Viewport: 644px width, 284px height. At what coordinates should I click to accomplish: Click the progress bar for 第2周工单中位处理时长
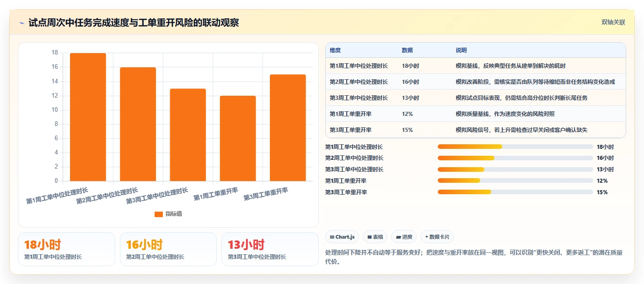515,158
